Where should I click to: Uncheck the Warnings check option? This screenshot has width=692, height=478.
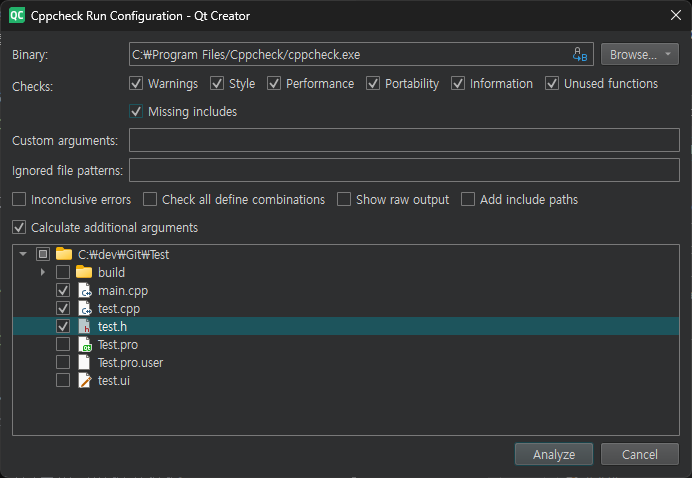point(136,83)
